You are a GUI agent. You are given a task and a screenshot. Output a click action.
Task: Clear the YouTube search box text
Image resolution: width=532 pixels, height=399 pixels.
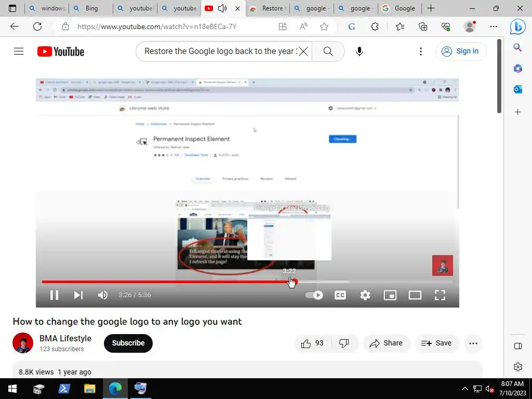303,51
